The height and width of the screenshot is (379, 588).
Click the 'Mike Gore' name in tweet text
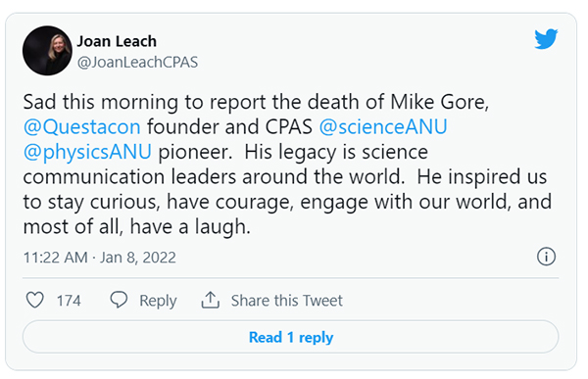(x=439, y=102)
